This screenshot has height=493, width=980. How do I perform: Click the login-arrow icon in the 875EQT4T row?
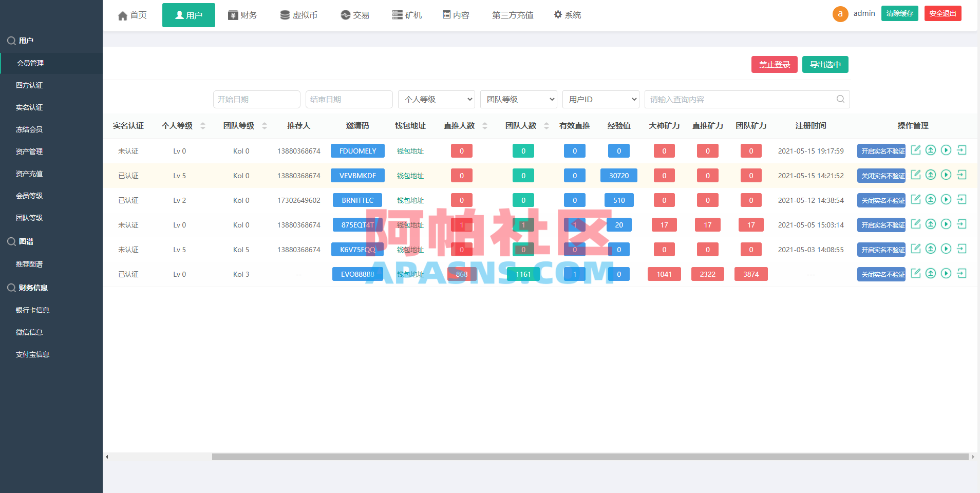[x=962, y=224]
